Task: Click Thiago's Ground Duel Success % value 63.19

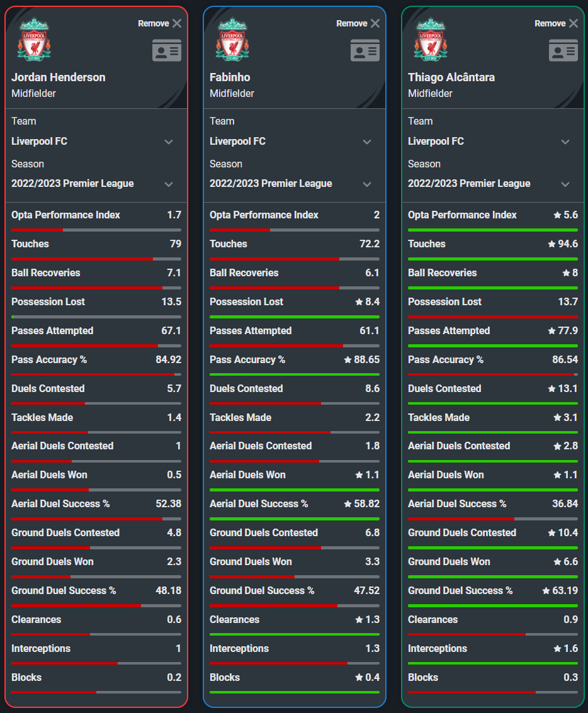Action: point(565,591)
